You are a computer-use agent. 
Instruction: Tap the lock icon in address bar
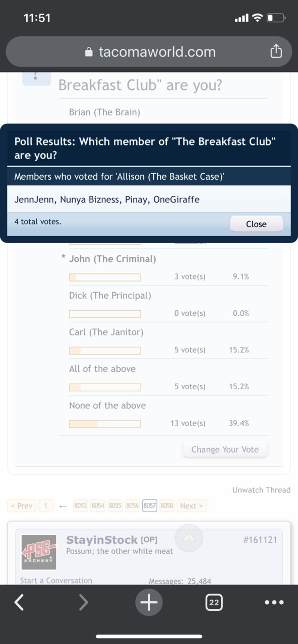90,52
